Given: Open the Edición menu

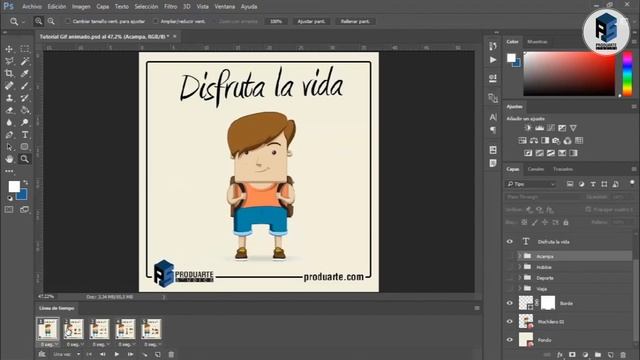Looking at the screenshot, I should coord(57,7).
